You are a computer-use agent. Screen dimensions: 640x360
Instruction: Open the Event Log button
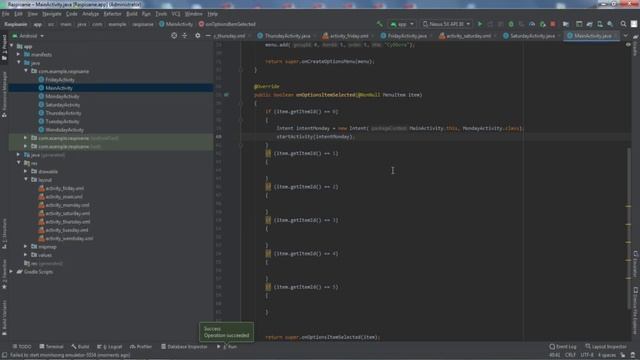563,347
